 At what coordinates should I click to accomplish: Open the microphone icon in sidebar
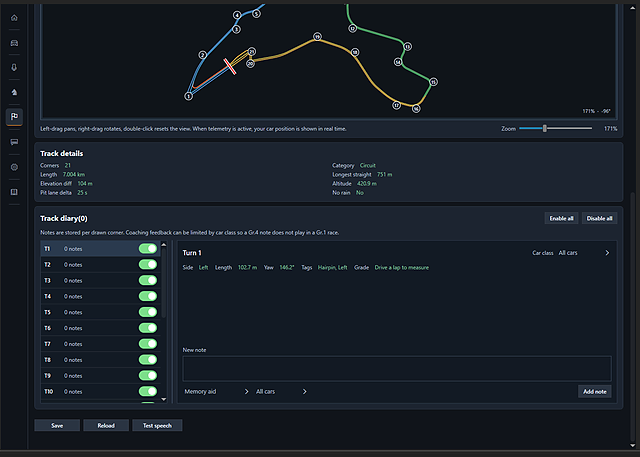click(14, 67)
